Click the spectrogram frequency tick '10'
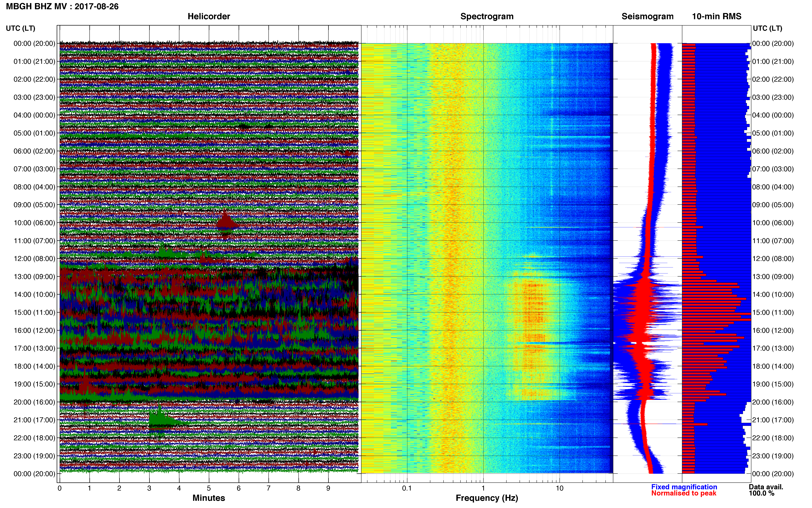The height and width of the screenshot is (508, 812). [x=559, y=488]
